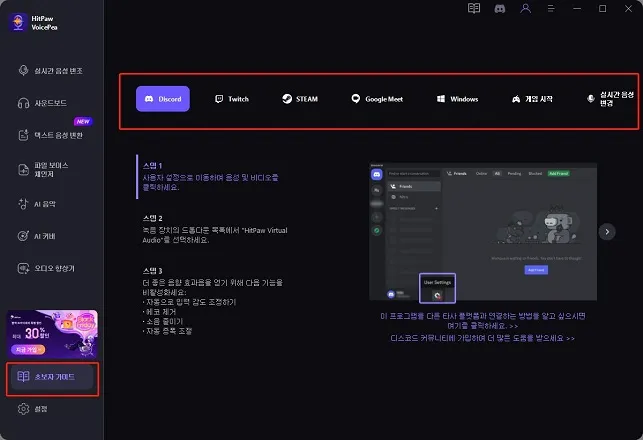Viewport: 643px width, 440px height.
Task: Open audio enhancer in the sidebar
Action: click(46, 269)
